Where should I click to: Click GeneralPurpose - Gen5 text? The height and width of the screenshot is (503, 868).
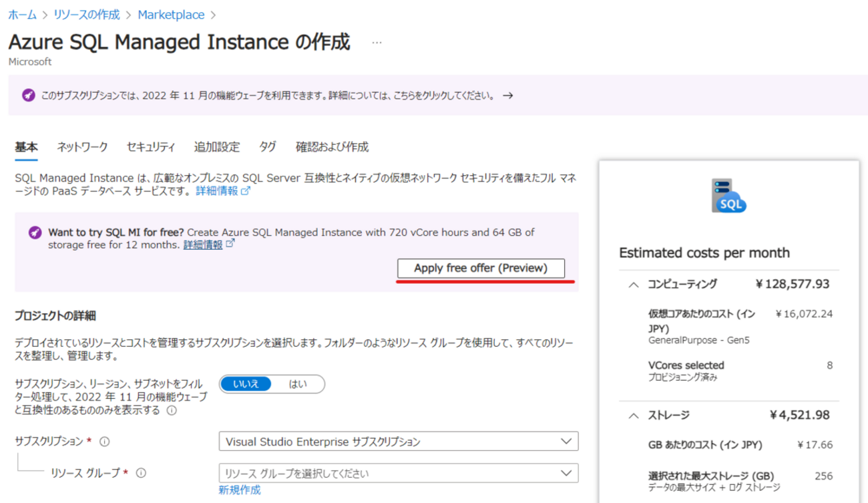click(699, 340)
